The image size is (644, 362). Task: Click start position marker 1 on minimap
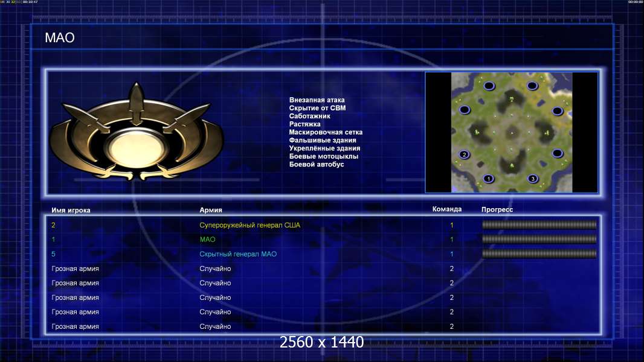click(488, 179)
